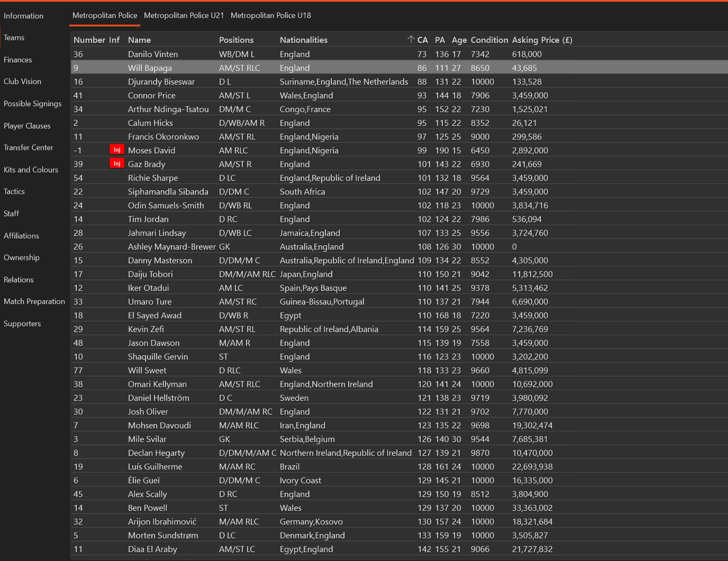Sort by Asking Price (£) header
The width and height of the screenshot is (728, 561).
tap(542, 40)
